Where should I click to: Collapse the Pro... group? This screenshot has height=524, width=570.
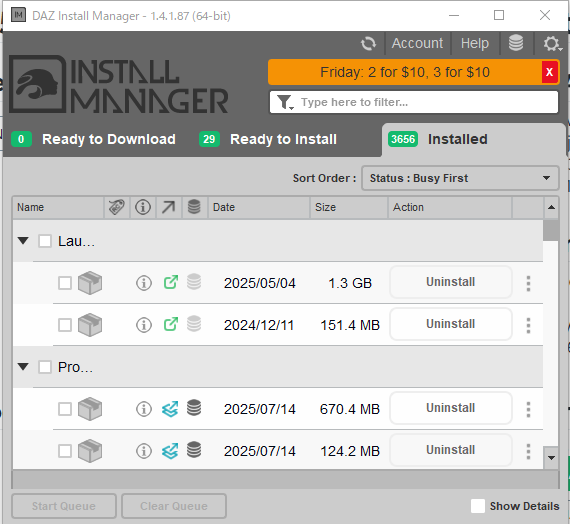tap(23, 367)
